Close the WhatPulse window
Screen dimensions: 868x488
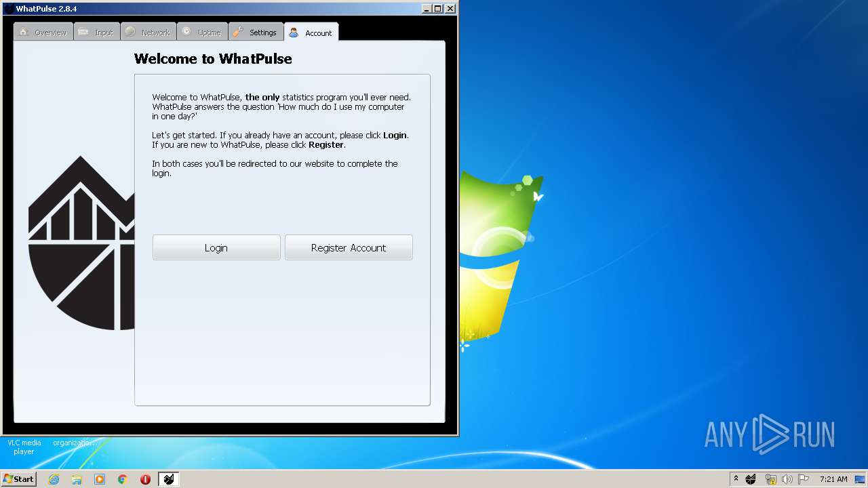click(x=450, y=8)
